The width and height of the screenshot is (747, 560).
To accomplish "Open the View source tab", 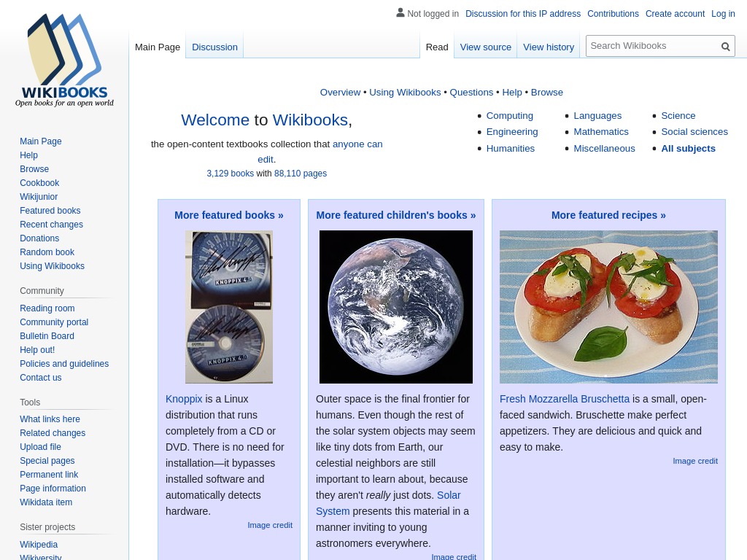I will coord(485,47).
